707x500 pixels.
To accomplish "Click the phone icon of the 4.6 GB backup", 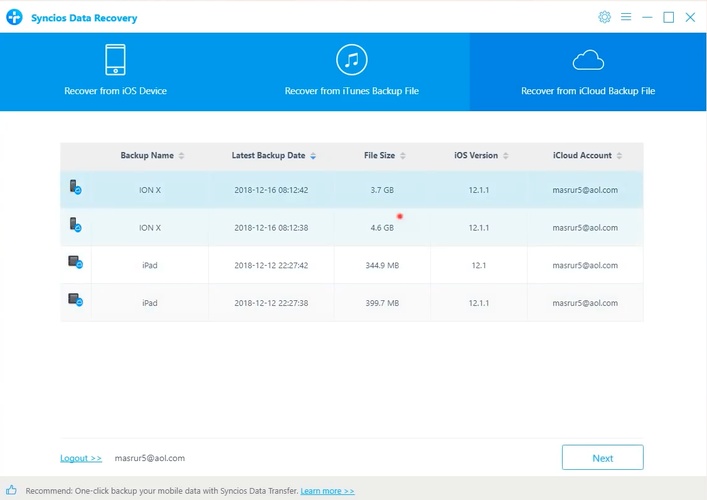I will pos(75,225).
